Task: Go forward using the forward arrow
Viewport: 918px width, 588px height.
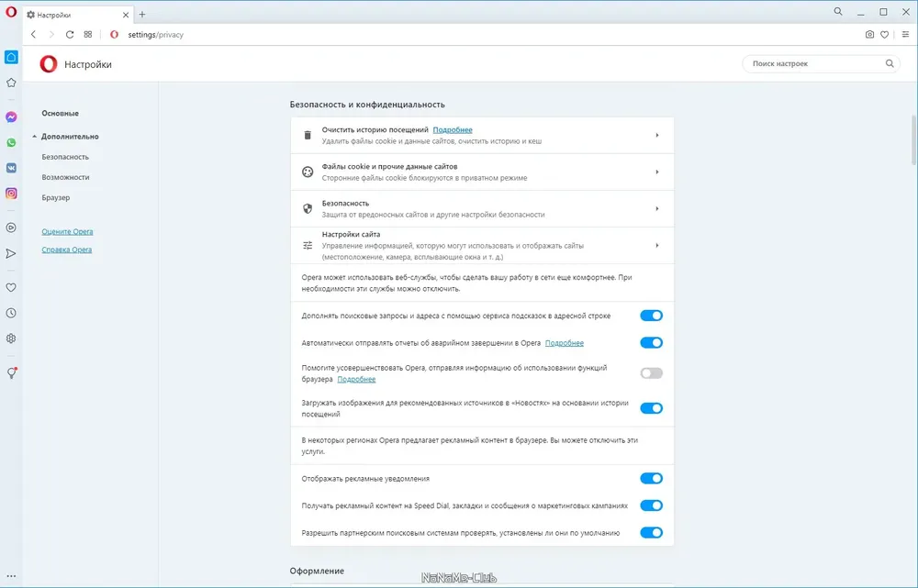Action: point(51,35)
